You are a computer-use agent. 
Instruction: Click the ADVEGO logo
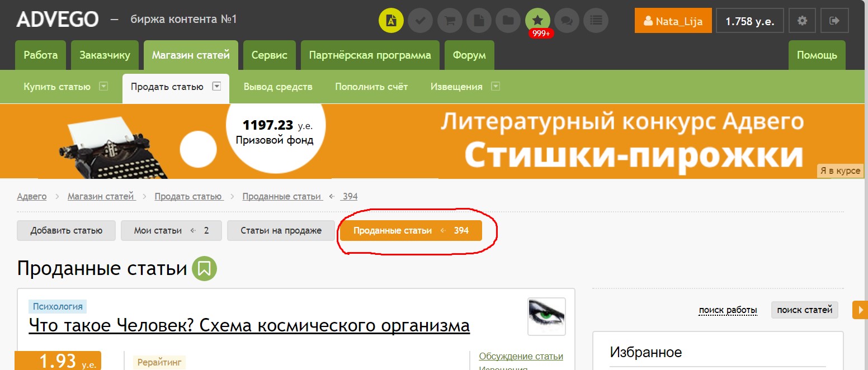(x=58, y=20)
